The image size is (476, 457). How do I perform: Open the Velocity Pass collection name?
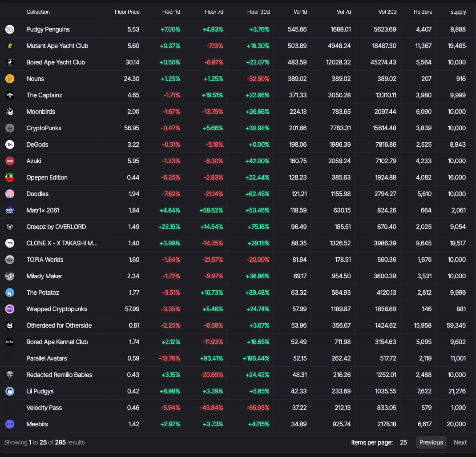click(44, 408)
